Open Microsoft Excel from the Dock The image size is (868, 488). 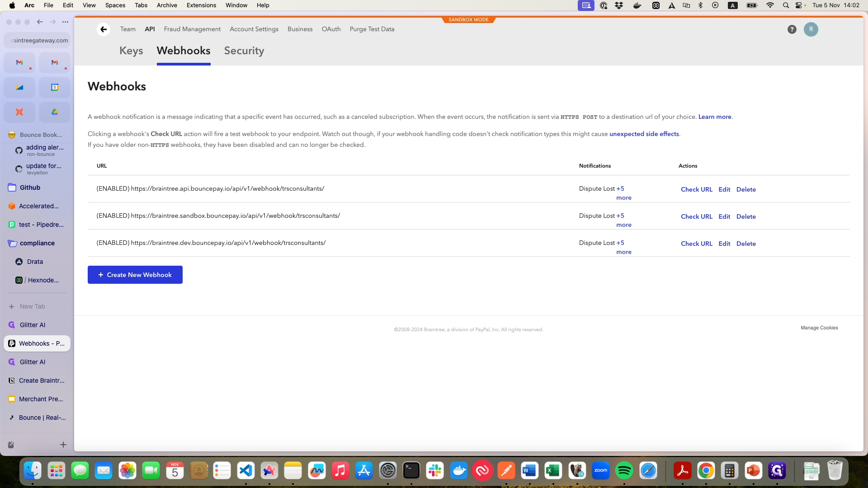tap(553, 471)
